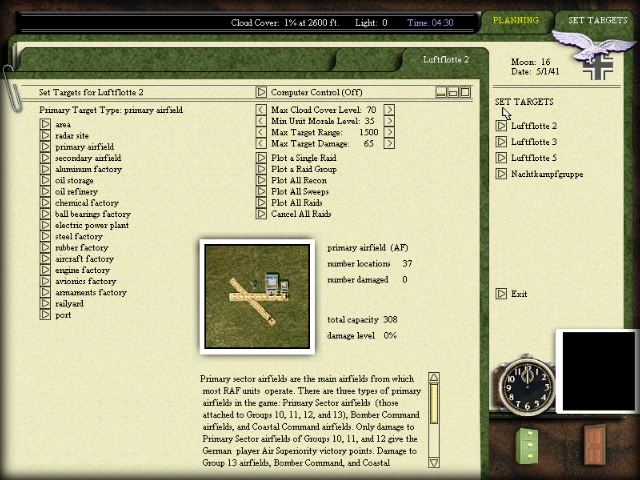The width and height of the screenshot is (640, 480).
Task: Increase Max Cloud Cover Level value
Action: pos(389,110)
